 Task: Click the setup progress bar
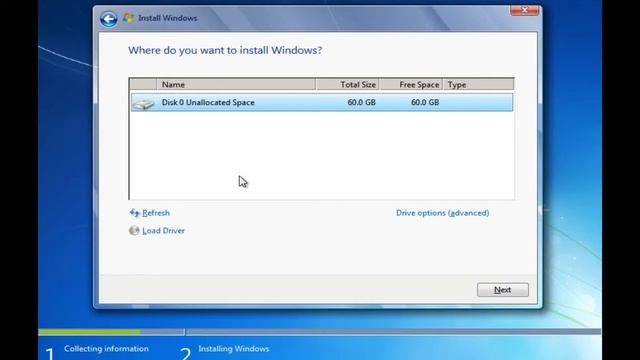pyautogui.click(x=320, y=332)
